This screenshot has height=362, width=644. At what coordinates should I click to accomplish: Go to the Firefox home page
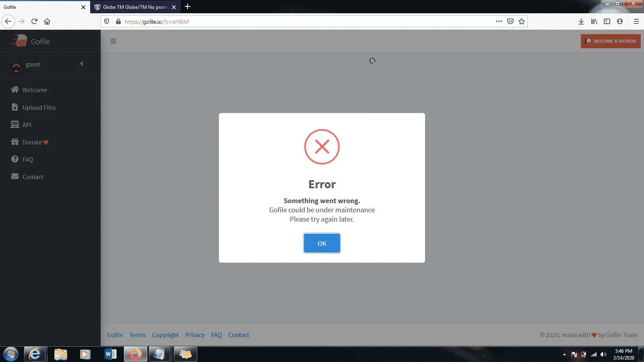pyautogui.click(x=47, y=21)
